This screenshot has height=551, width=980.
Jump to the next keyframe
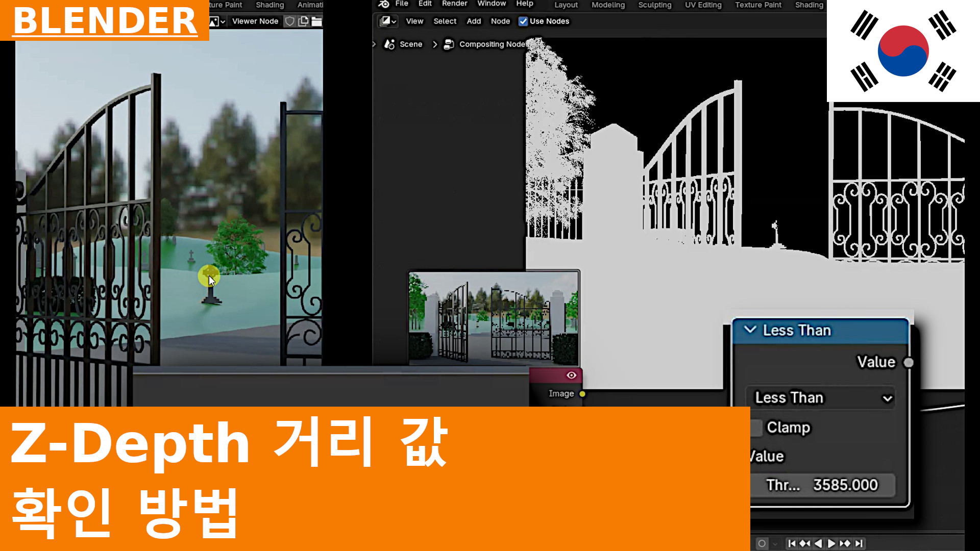845,544
